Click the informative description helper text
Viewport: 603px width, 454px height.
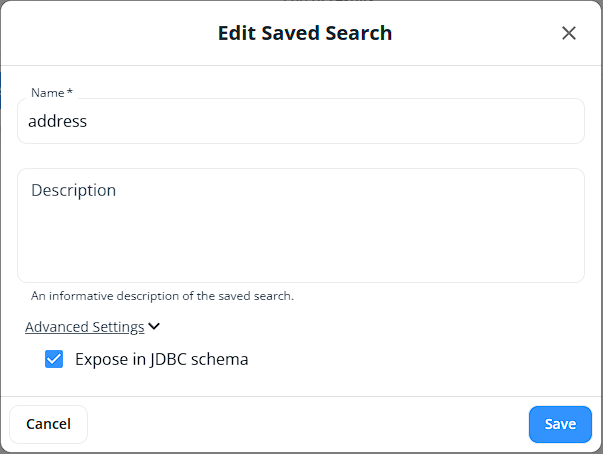point(162,296)
